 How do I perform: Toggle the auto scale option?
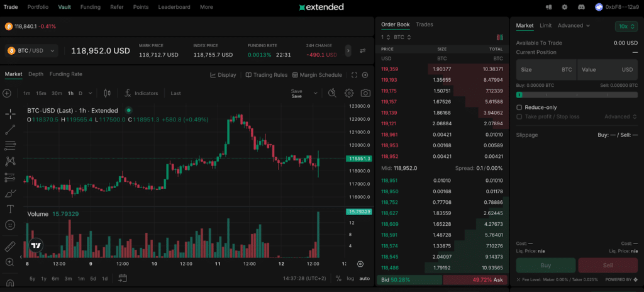[365, 278]
